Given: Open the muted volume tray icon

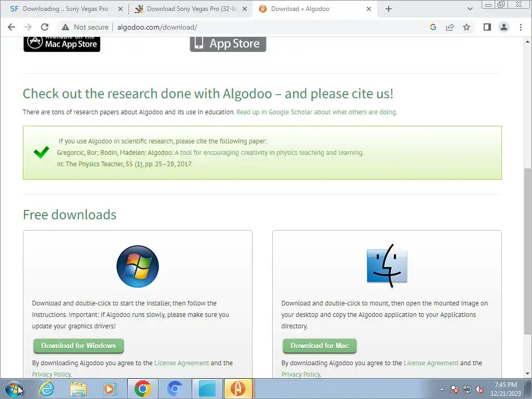Looking at the screenshot, I should [x=480, y=390].
